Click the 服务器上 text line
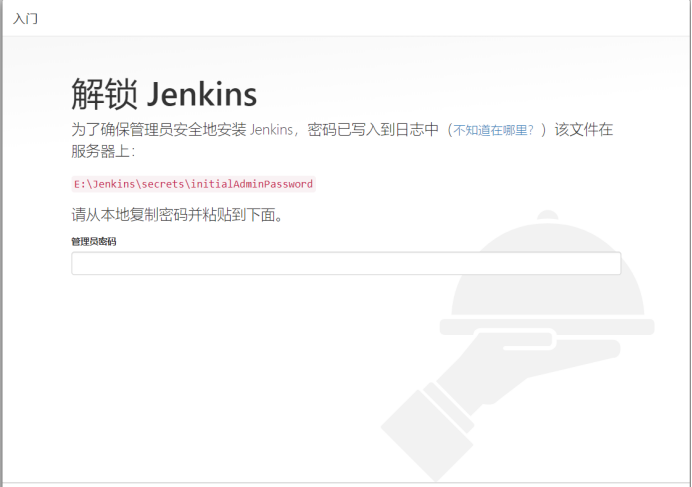 [x=103, y=151]
